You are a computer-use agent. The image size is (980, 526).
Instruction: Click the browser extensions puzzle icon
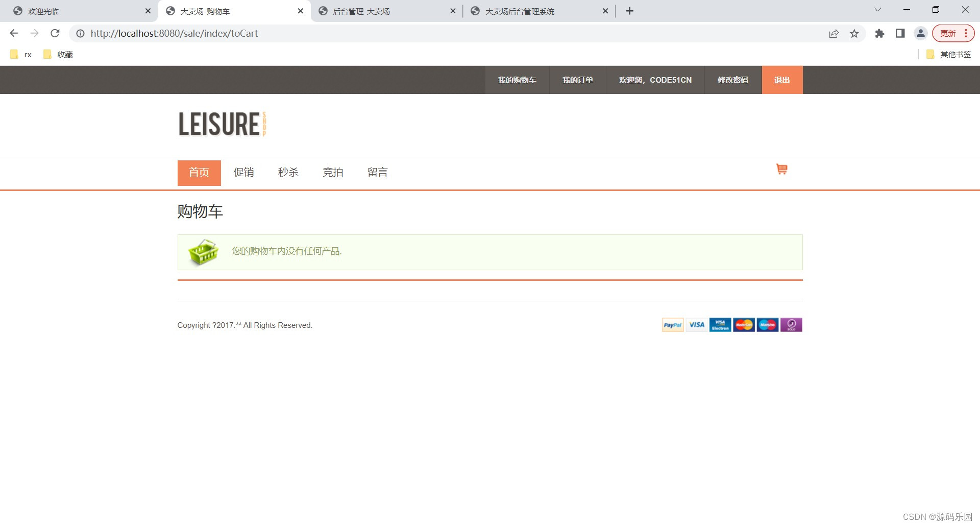[880, 33]
